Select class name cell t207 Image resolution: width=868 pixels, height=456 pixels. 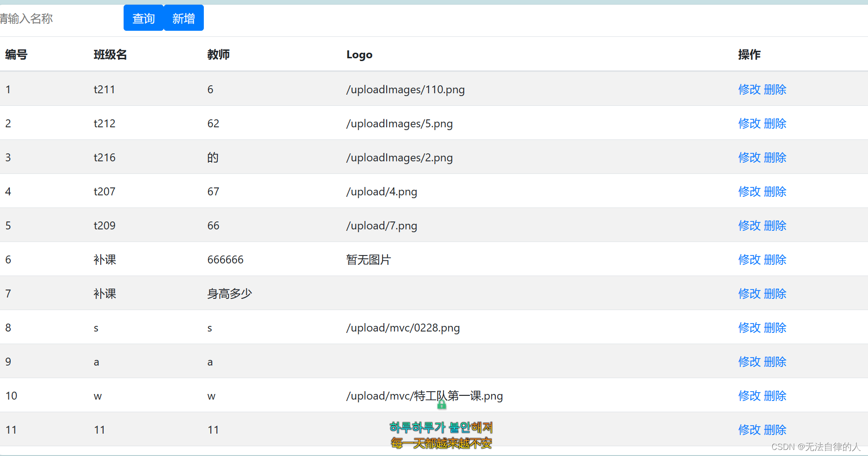coord(104,191)
